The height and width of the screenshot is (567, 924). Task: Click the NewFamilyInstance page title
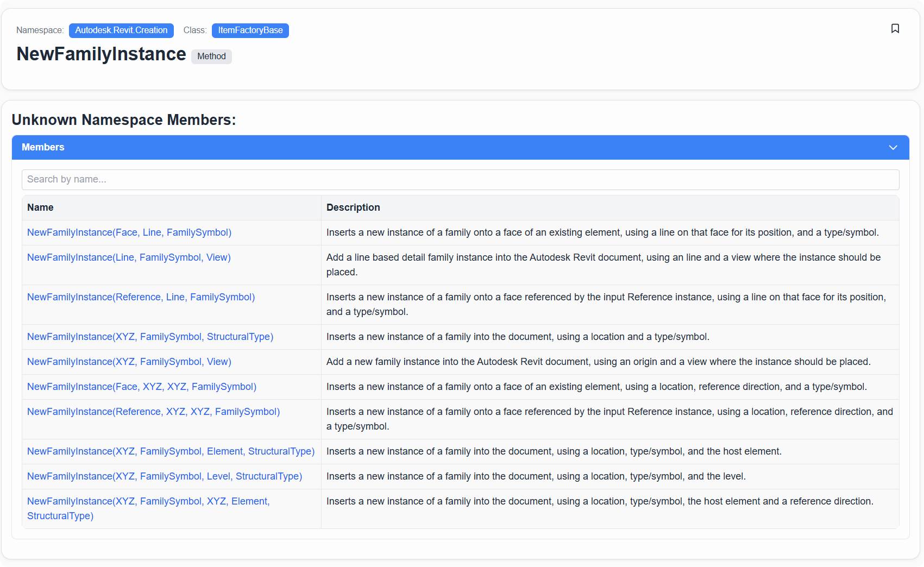[101, 54]
